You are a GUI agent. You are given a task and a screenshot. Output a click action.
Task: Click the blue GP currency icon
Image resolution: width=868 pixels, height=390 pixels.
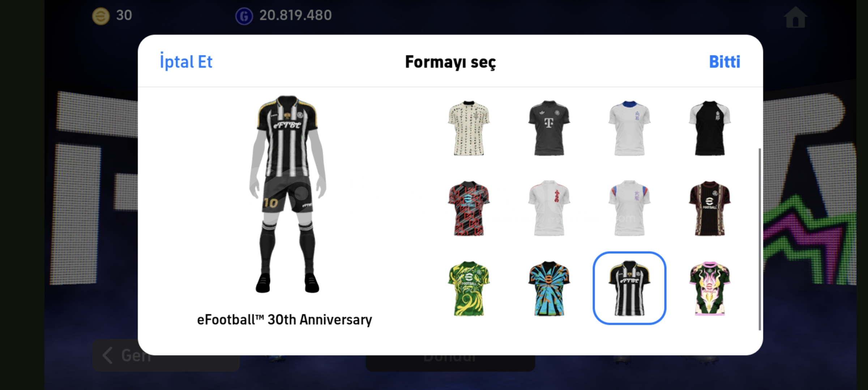point(244,16)
